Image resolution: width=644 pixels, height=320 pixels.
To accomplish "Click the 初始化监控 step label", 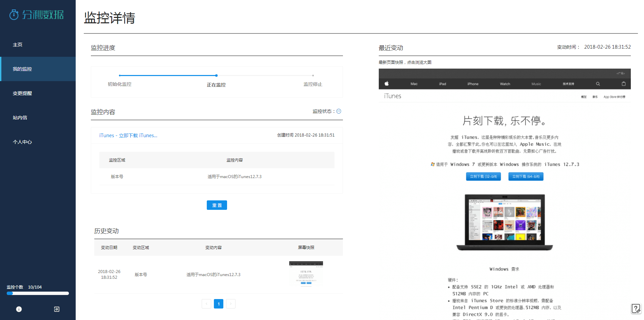I will point(120,84).
